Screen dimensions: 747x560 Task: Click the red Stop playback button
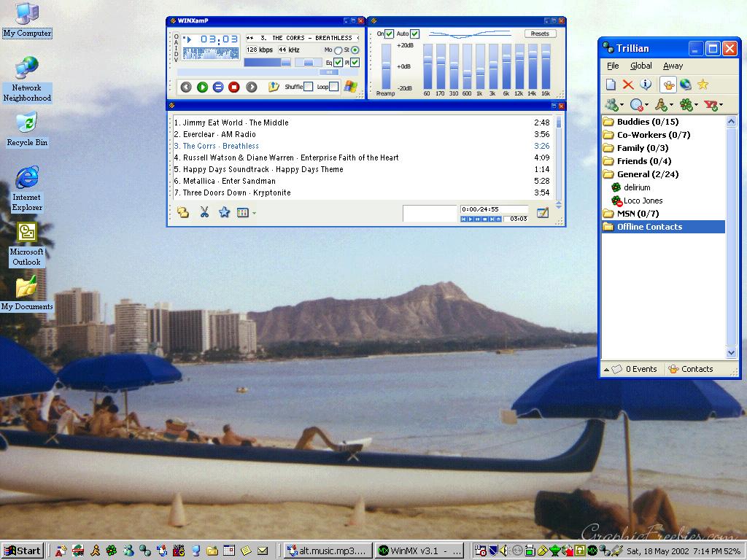234,87
